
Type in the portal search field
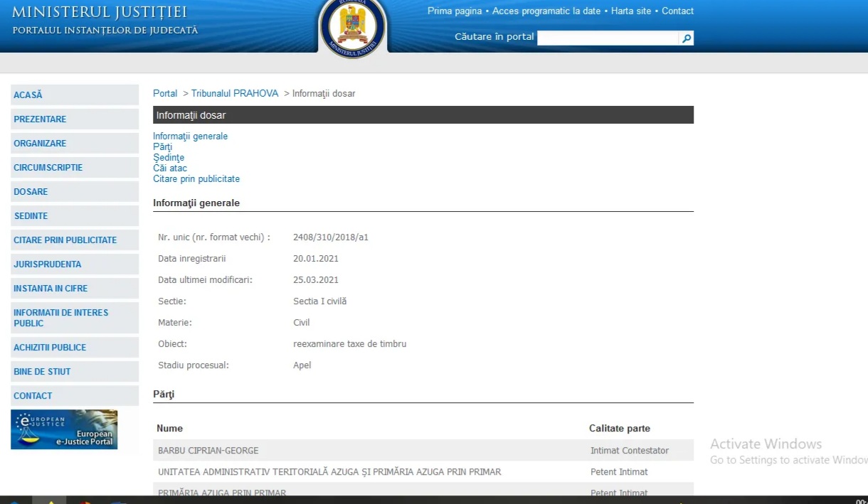608,38
